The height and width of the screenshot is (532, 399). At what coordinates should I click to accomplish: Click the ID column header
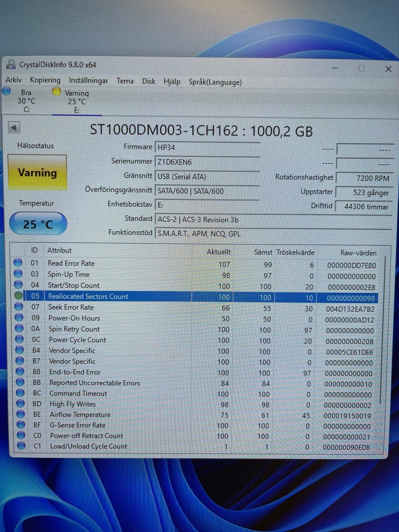[x=34, y=250]
